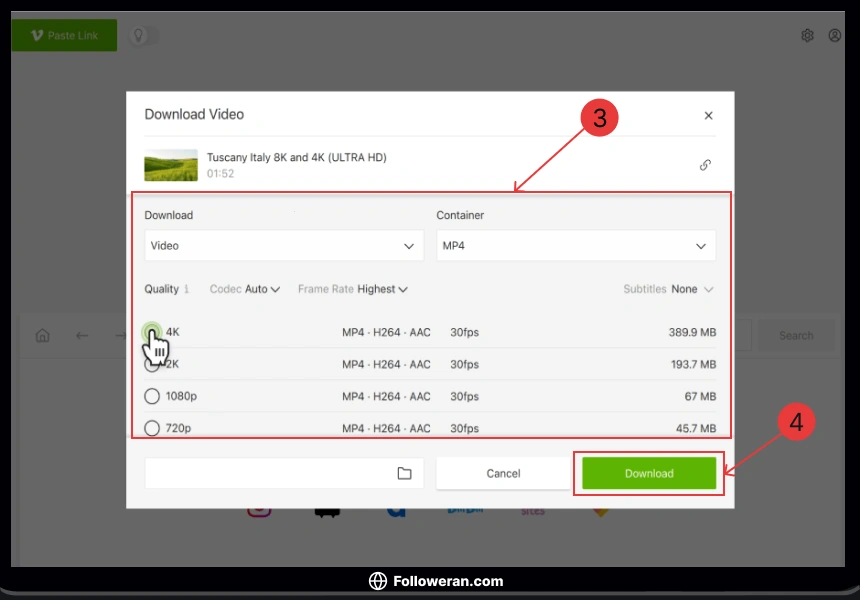Copy the video link using the chain icon

click(705, 165)
